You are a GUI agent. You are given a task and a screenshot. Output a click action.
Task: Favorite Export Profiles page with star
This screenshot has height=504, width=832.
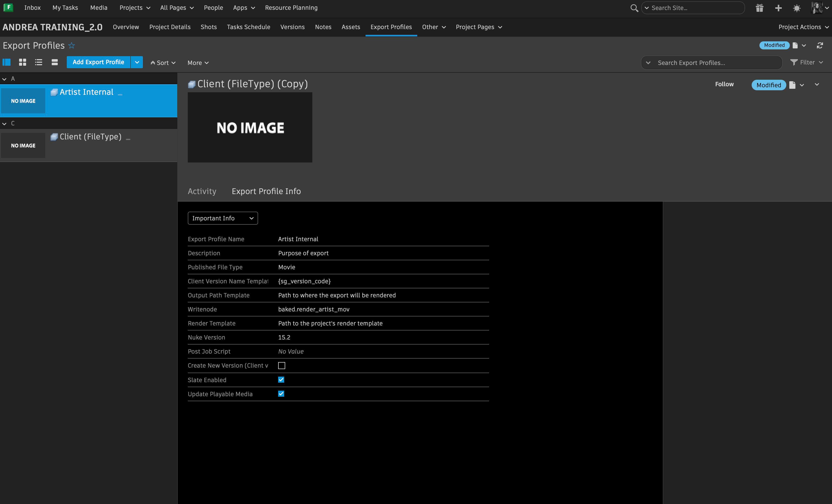pos(72,46)
